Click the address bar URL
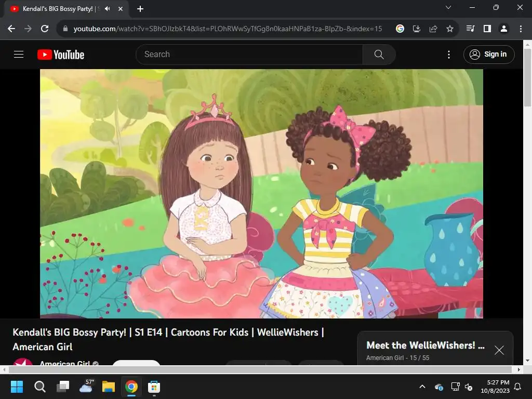Viewport: 532px width, 399px height. (228, 29)
